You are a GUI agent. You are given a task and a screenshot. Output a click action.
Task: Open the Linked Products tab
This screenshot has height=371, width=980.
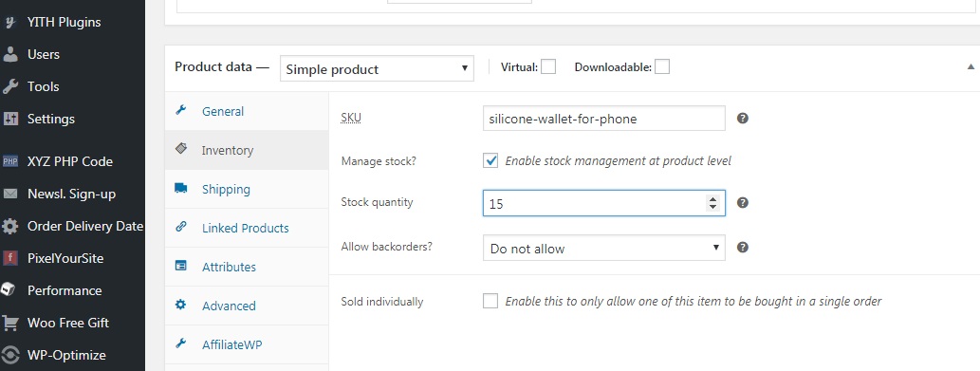coord(247,228)
